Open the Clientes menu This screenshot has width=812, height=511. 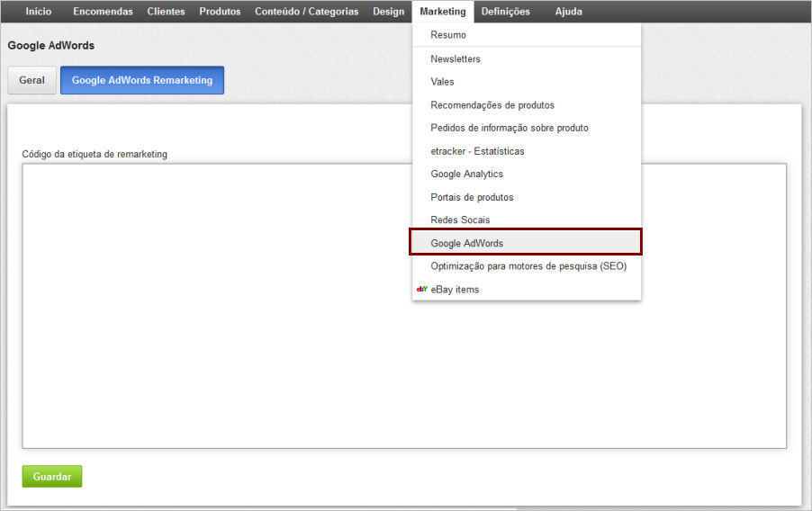pyautogui.click(x=166, y=12)
